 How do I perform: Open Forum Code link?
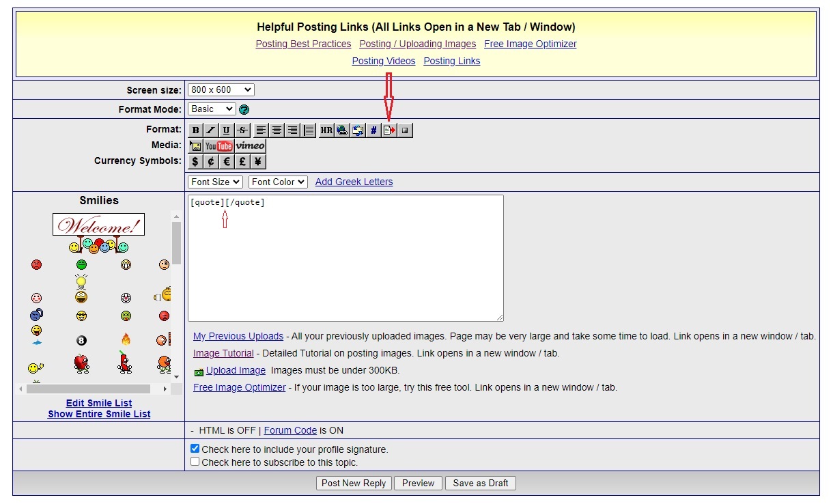(290, 430)
